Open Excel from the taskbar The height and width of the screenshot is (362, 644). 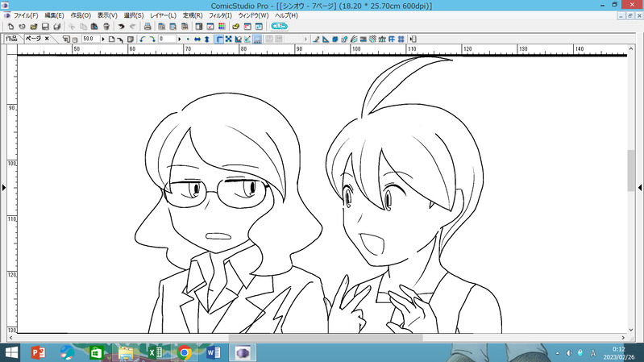(156, 352)
